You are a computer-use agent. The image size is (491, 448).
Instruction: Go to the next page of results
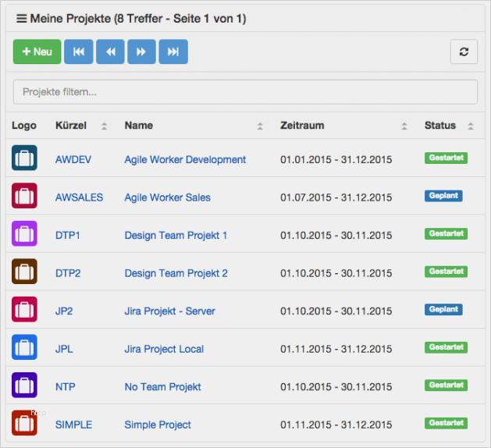[141, 52]
